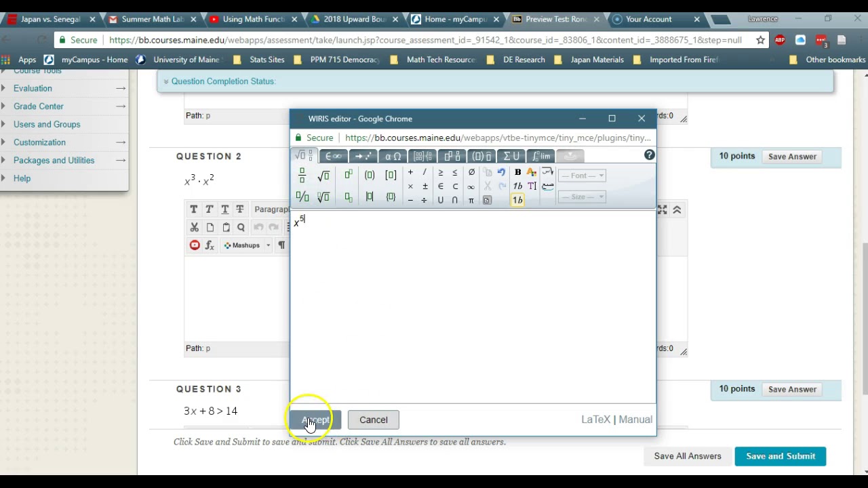The image size is (868, 488).
Task: Insert the division sign
Action: click(x=425, y=200)
